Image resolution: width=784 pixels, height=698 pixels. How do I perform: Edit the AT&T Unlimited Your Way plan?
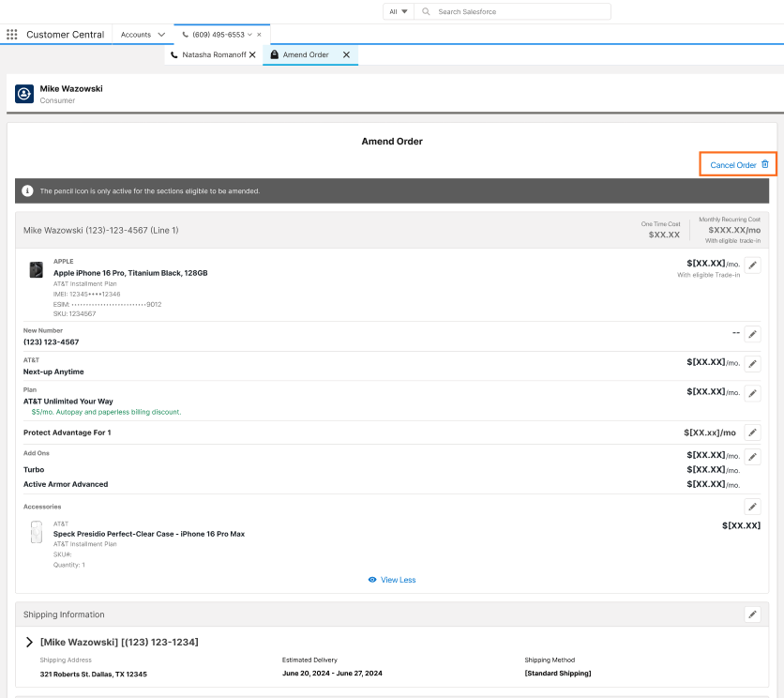[x=752, y=393]
